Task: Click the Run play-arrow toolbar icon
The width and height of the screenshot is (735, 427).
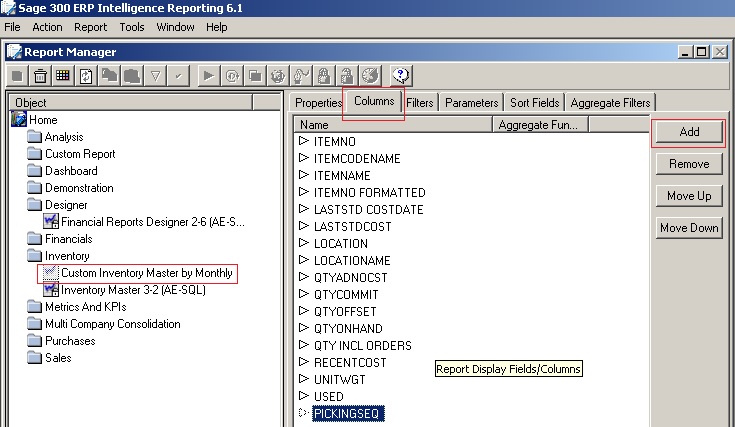Action: 209,75
